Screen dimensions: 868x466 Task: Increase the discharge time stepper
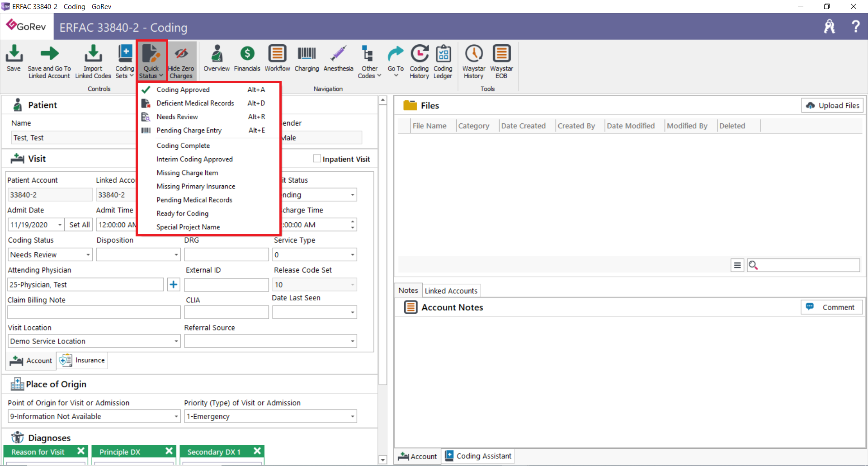tap(353, 221)
